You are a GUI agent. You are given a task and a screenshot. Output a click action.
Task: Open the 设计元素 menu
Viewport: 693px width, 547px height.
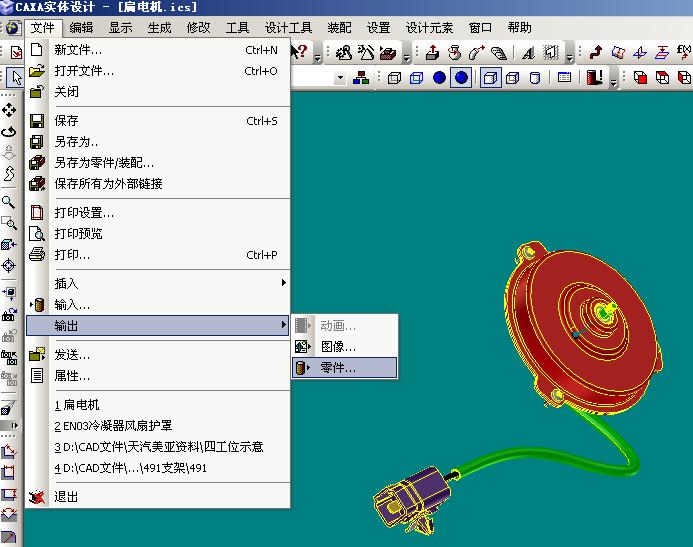(x=429, y=28)
